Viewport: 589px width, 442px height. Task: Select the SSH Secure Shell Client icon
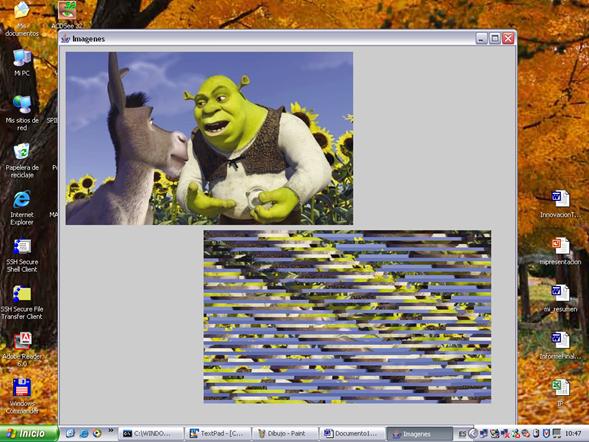pos(22,255)
